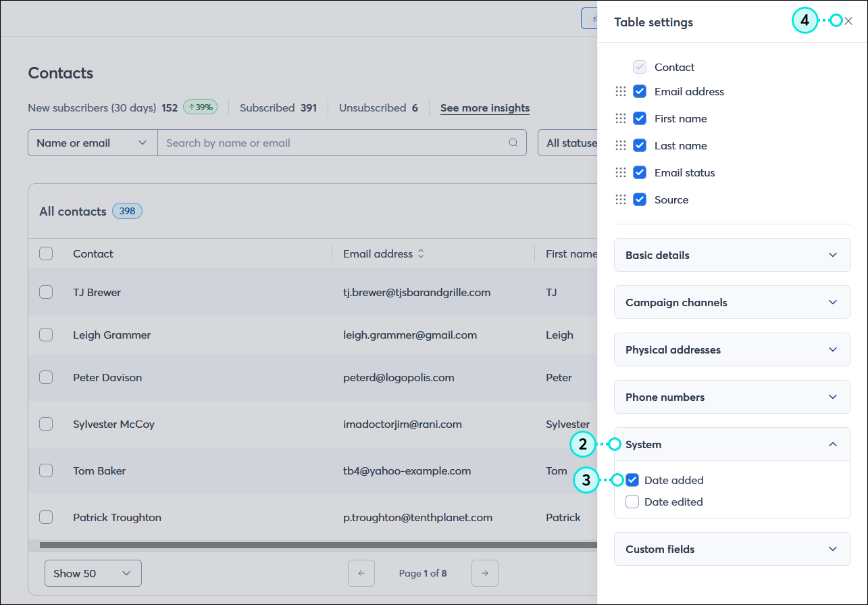This screenshot has height=605, width=868.
Task: Click the drag handle next to Email status
Action: pos(621,172)
